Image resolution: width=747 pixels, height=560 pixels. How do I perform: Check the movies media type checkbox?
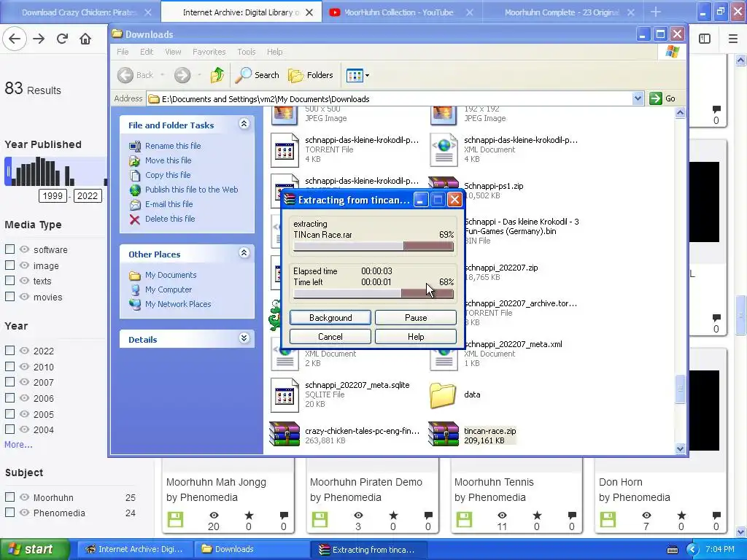pyautogui.click(x=9, y=296)
